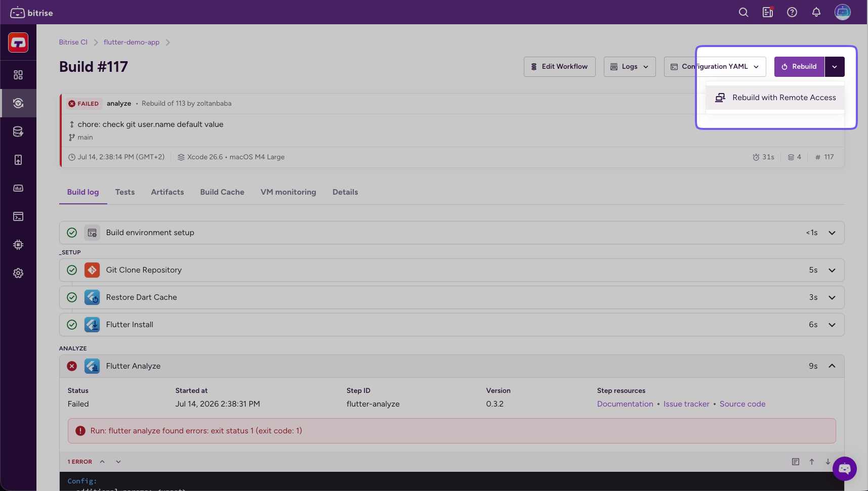Switch to the Artifacts tab
This screenshot has width=868, height=491.
168,192
